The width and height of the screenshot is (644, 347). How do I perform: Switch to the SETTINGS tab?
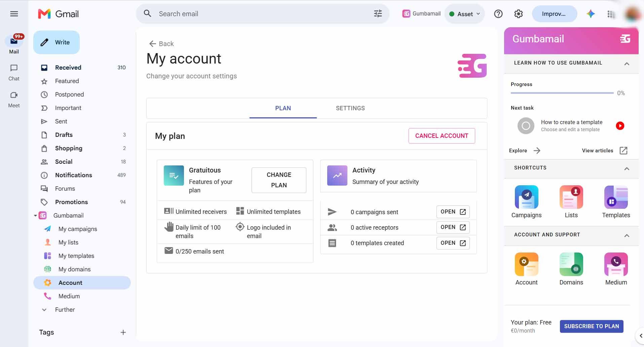[x=350, y=108]
